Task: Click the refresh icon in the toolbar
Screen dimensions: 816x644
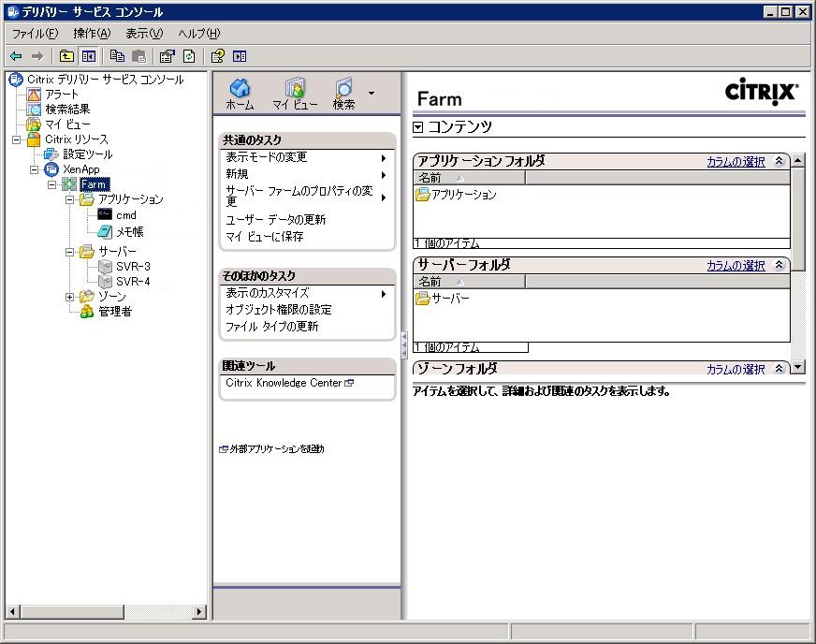Action: [188, 56]
